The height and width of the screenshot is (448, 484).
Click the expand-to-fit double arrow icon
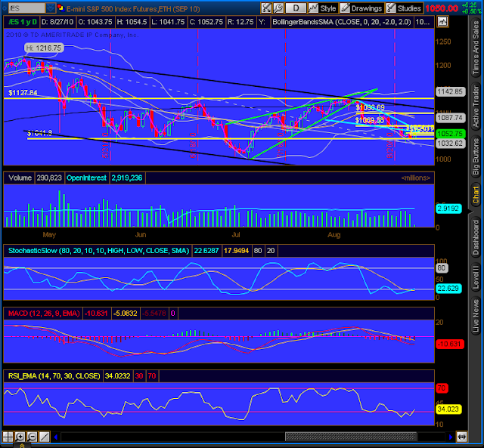tap(462, 437)
